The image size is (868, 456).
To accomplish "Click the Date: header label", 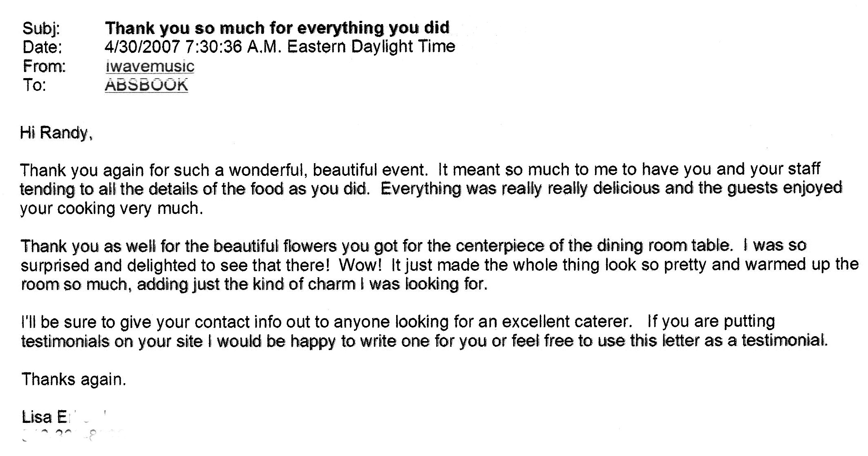I will 42,47.
